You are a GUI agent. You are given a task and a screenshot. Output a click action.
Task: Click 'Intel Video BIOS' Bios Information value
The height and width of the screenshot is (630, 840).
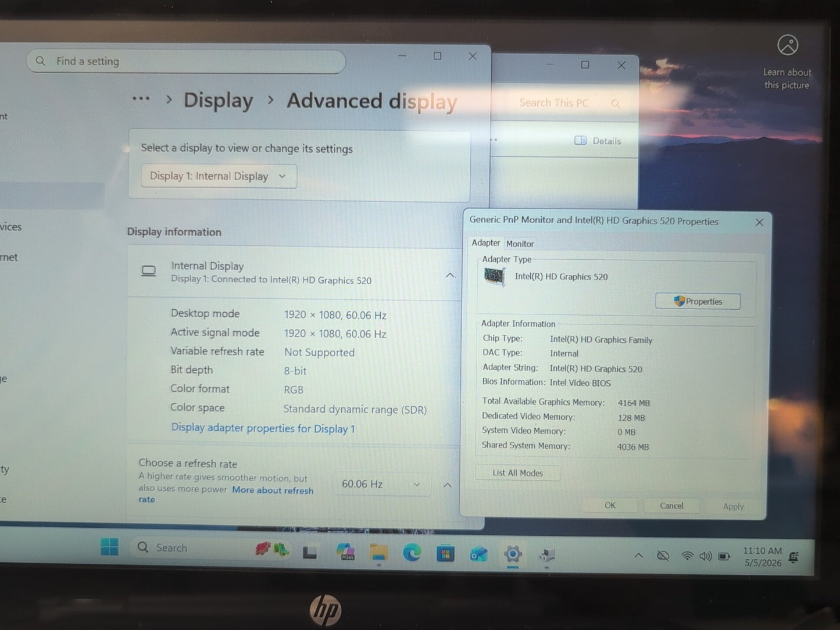click(580, 383)
